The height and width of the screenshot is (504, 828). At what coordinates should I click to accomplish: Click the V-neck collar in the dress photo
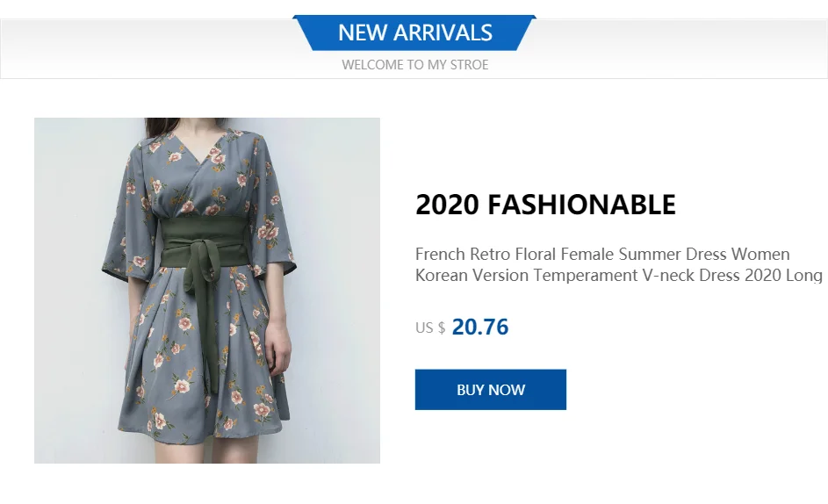(211, 162)
